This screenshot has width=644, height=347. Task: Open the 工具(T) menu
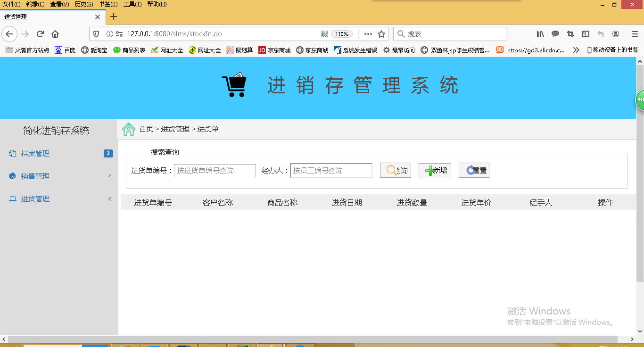tap(132, 4)
